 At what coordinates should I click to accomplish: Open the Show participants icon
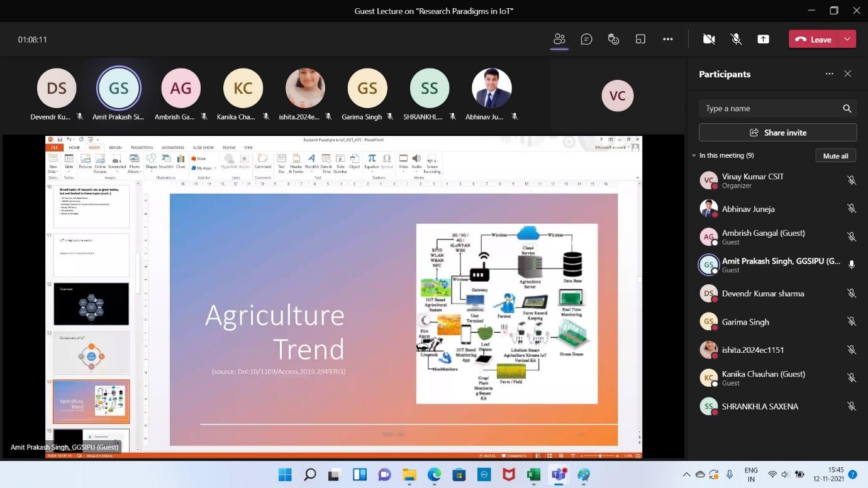click(559, 39)
